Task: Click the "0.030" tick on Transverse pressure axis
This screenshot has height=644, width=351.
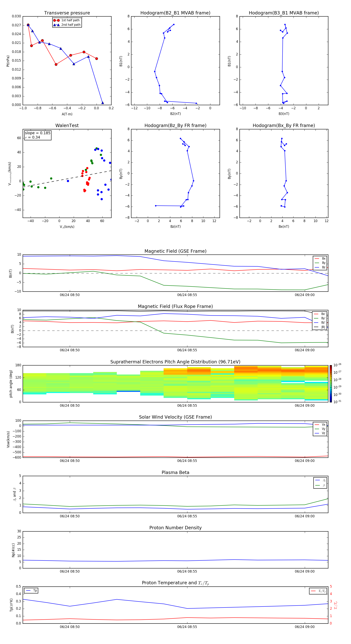Action: click(16, 16)
